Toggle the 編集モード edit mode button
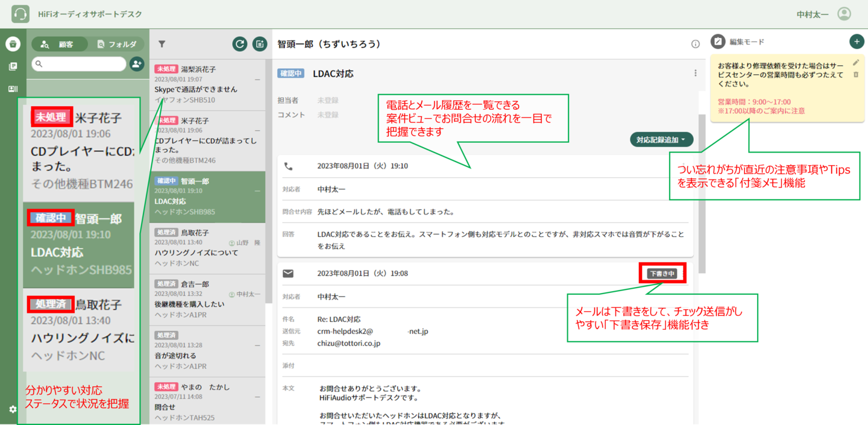Viewport: 868px width, 425px height. click(x=718, y=42)
